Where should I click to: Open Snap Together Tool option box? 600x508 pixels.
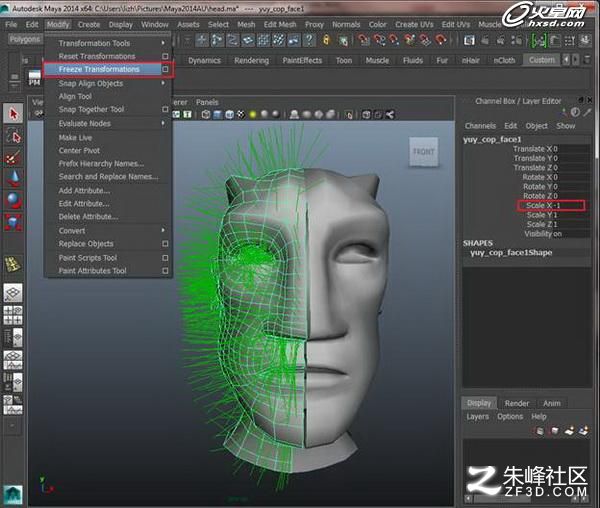click(x=165, y=109)
